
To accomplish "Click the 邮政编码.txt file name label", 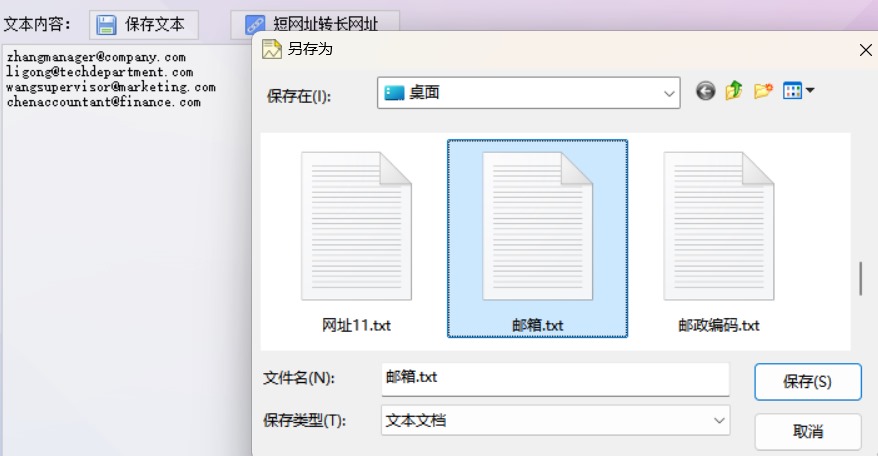I will (718, 325).
